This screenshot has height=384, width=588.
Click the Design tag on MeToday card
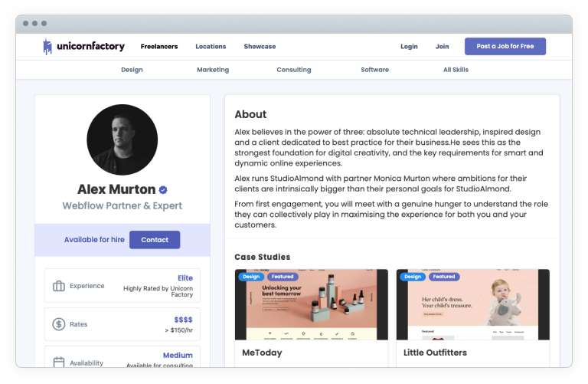coord(251,277)
